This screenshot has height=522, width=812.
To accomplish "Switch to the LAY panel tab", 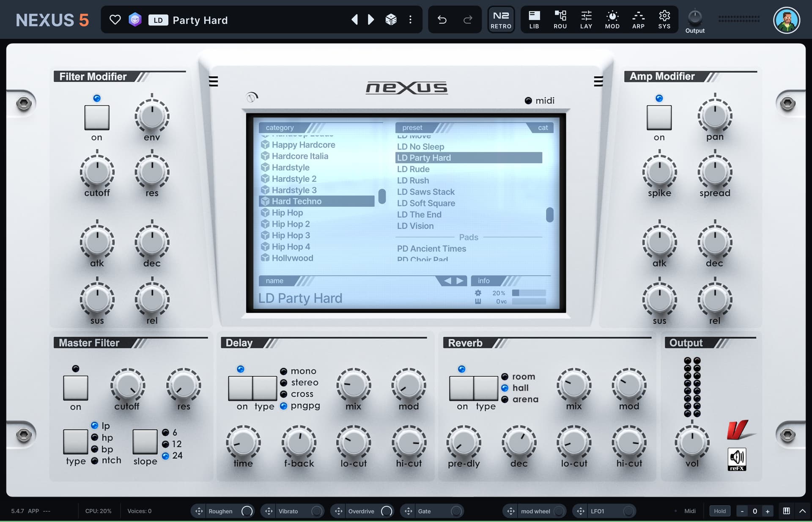I will click(586, 19).
